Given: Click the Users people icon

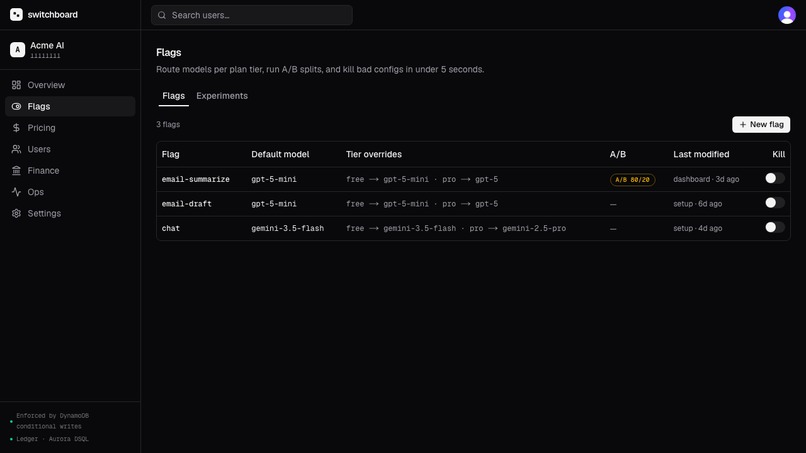Looking at the screenshot, I should tap(16, 149).
